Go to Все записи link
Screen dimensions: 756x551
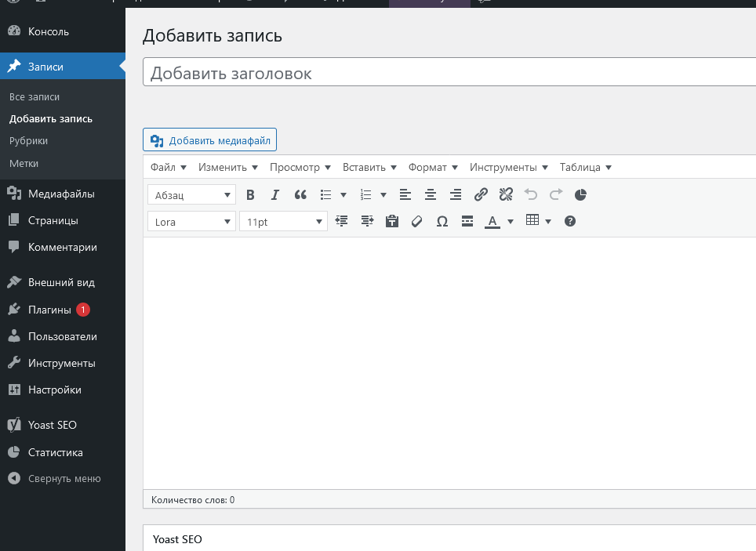[35, 97]
